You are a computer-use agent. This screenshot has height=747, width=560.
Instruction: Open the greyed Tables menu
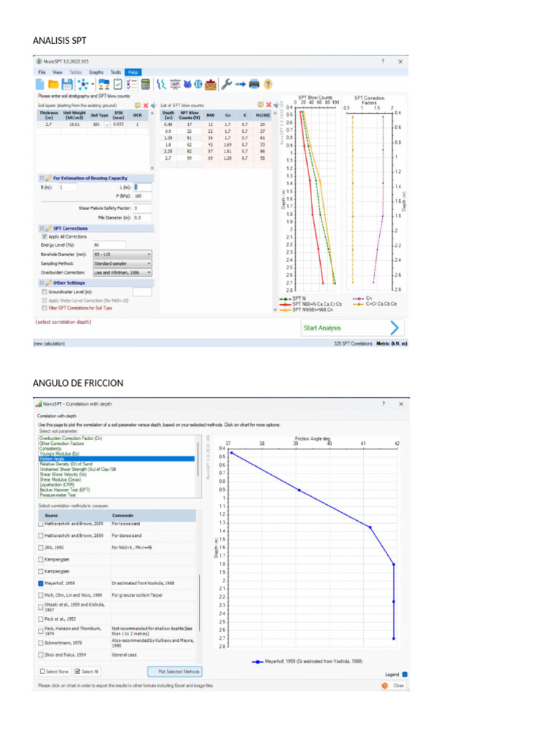point(76,72)
